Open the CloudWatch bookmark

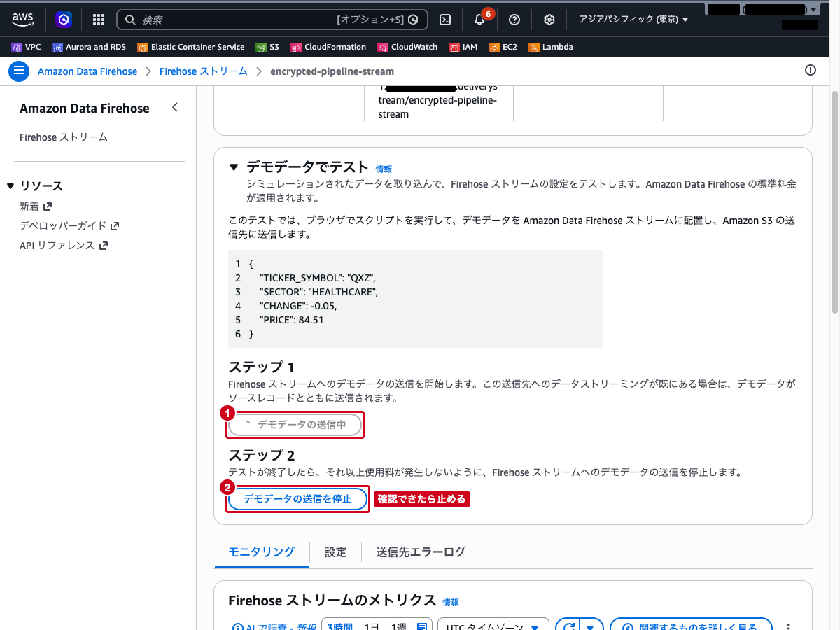pos(407,47)
